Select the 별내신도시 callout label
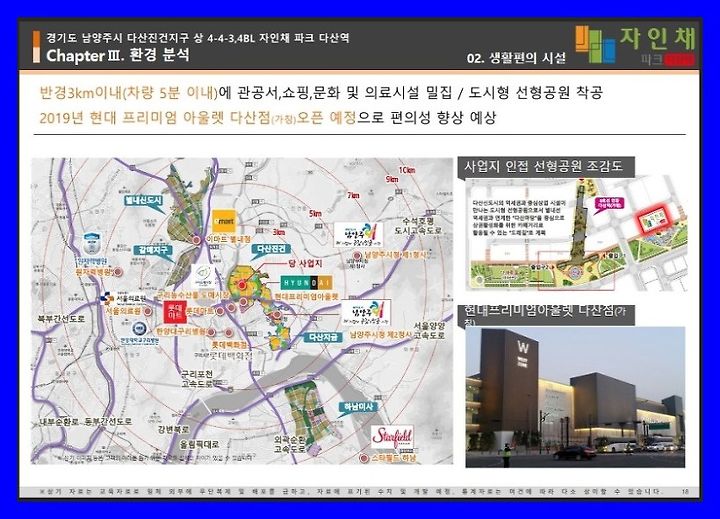Viewport: 720px width, 519px height. [x=144, y=203]
